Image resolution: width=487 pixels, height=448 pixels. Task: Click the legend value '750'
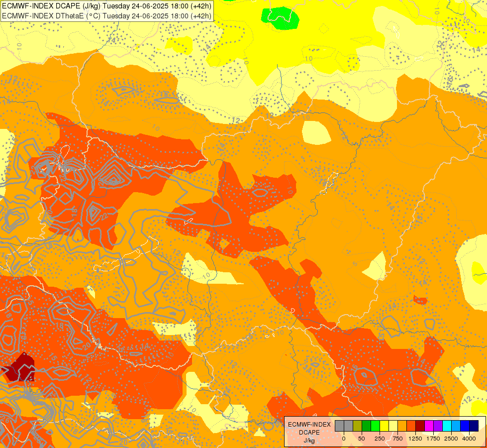tap(397, 439)
